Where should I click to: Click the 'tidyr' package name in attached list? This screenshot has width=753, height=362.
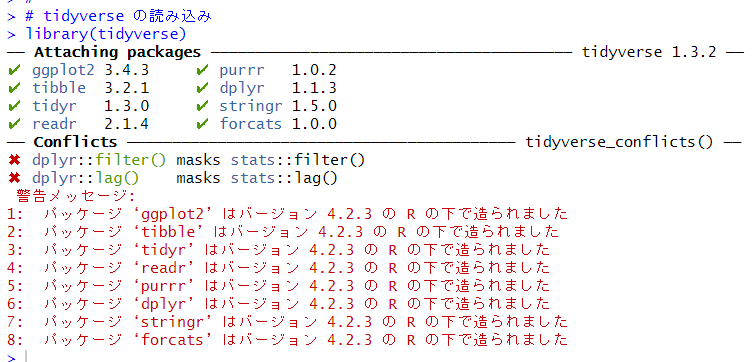pyautogui.click(x=54, y=106)
